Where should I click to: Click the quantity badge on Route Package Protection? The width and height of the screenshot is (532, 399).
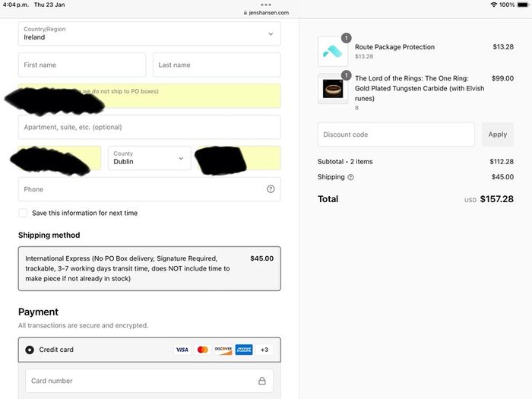click(x=346, y=38)
